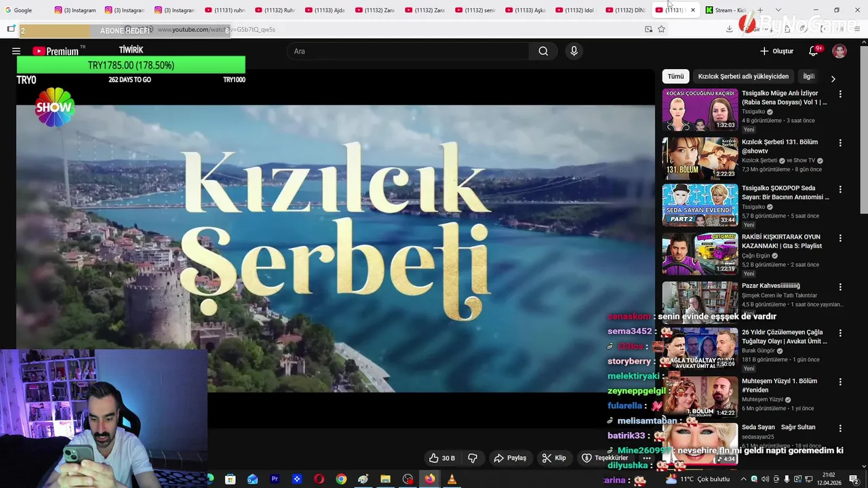Open browser tab list dropdown

778,10
